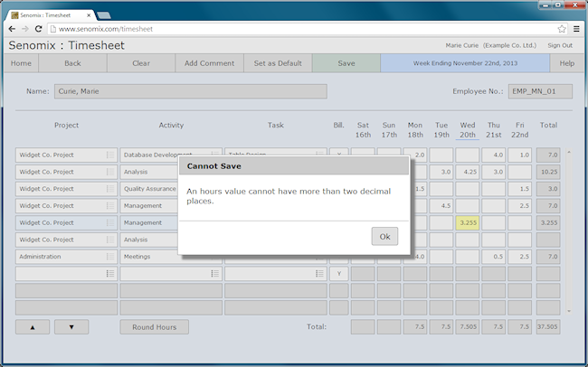This screenshot has width=588, height=367.
Task: Open project list icon in Quality Assurance row
Action: tap(109, 189)
